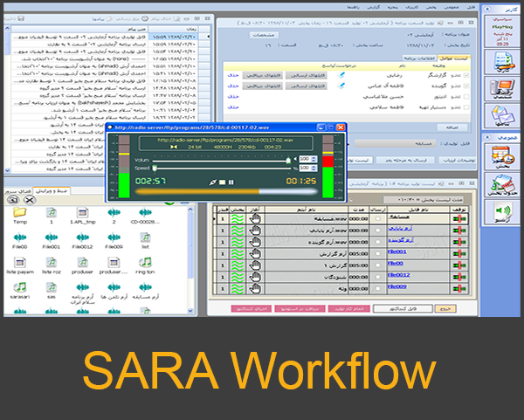Toggle the checkbox for the first staff member row
The image size is (524, 420).
tap(465, 75)
